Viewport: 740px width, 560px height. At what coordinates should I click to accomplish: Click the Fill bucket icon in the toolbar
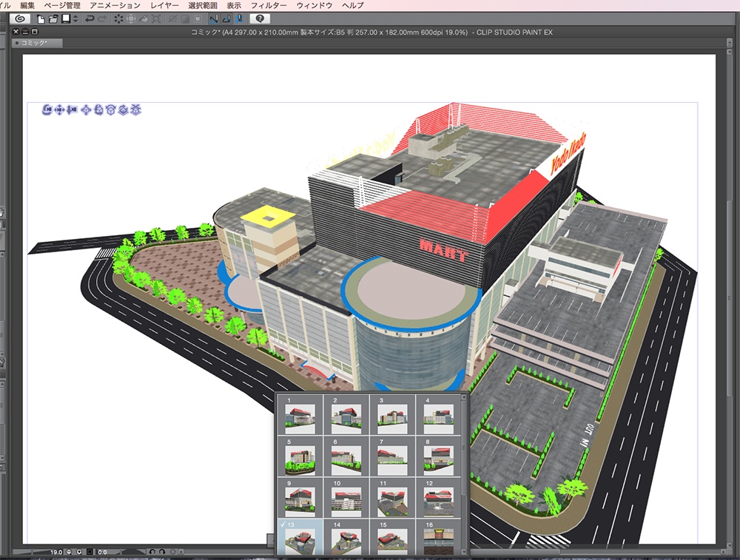pyautogui.click(x=144, y=19)
